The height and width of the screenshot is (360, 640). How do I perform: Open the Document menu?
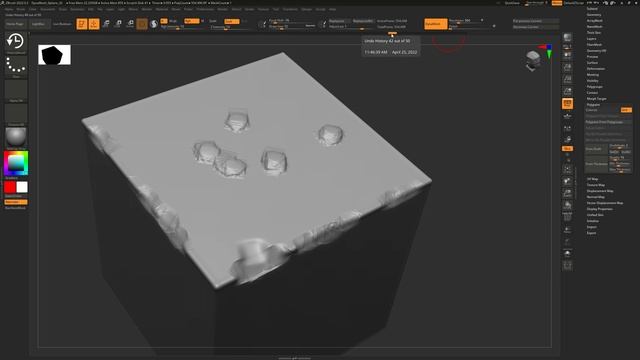coord(47,9)
